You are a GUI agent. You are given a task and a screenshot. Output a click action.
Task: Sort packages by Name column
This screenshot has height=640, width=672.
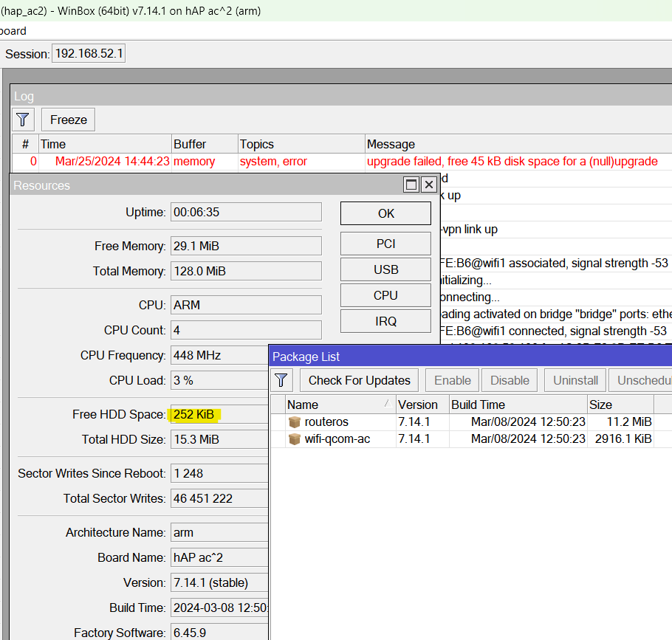click(340, 405)
